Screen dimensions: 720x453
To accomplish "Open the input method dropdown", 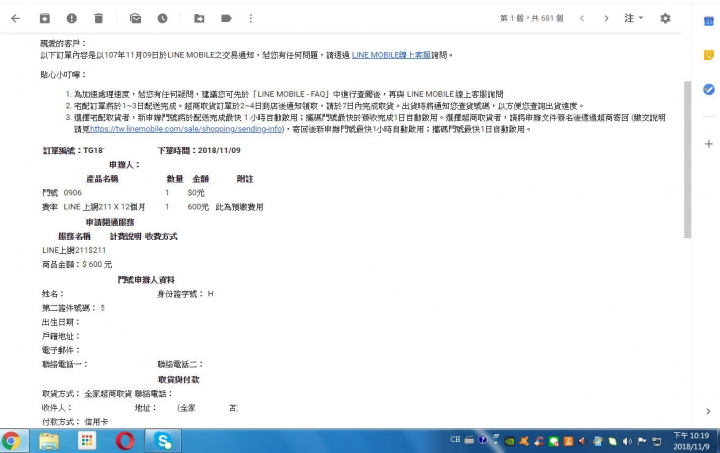I will 634,18.
